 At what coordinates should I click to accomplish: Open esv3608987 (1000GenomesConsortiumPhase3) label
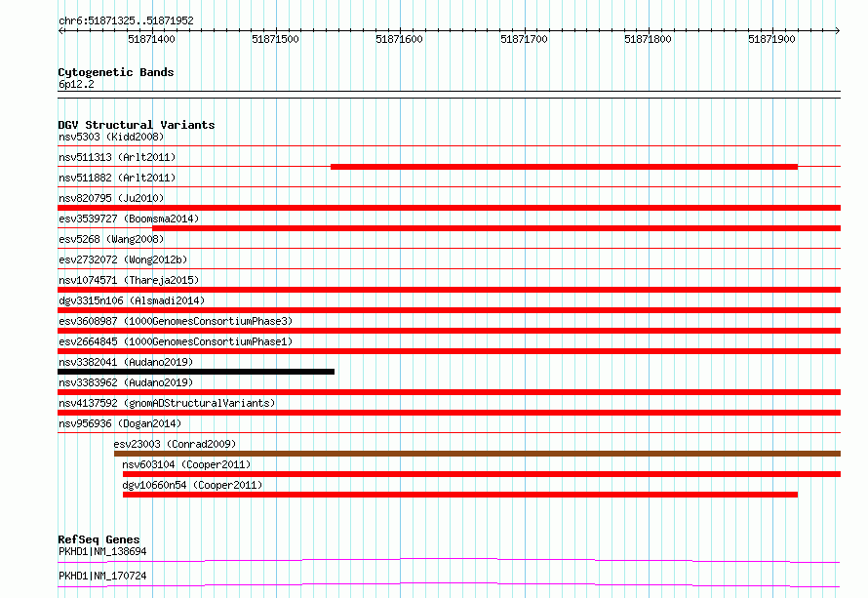point(176,321)
